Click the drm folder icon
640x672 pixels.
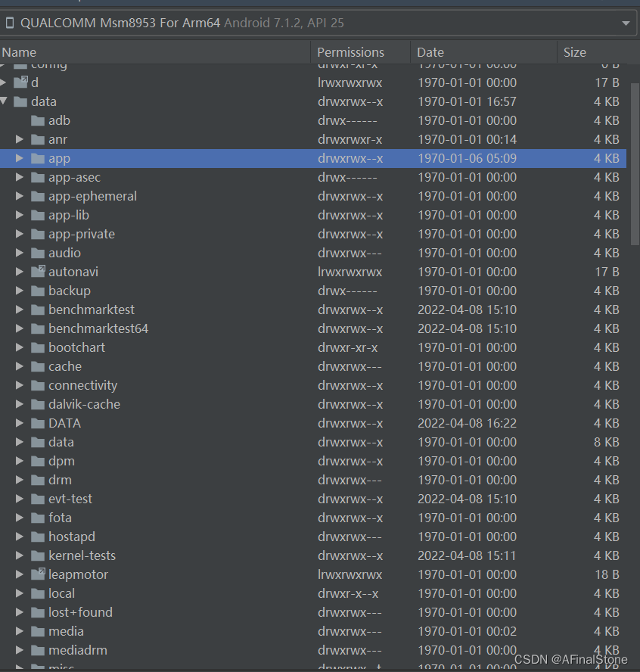click(x=38, y=480)
